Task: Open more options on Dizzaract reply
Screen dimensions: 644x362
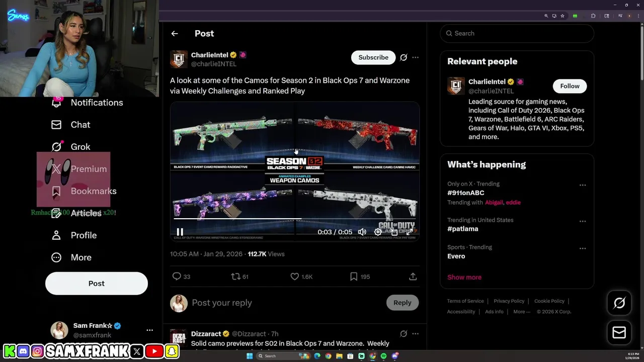Action: pyautogui.click(x=415, y=334)
